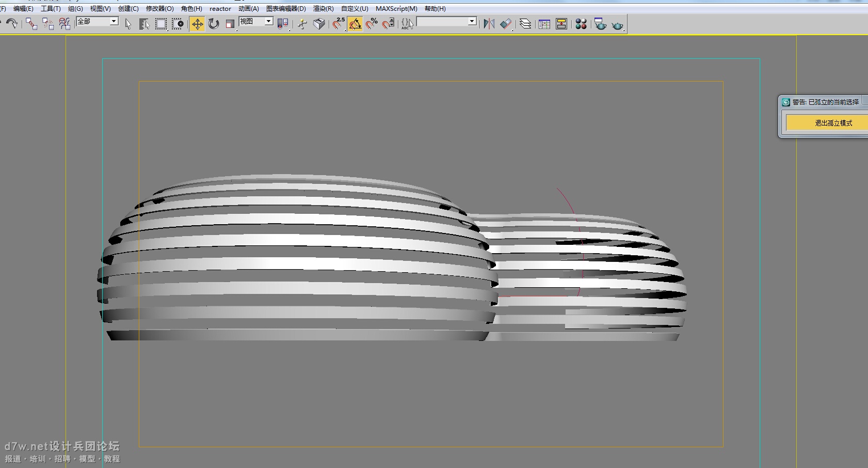Open the 自定义(U) menu
Image resolution: width=868 pixels, height=468 pixels.
(355, 9)
